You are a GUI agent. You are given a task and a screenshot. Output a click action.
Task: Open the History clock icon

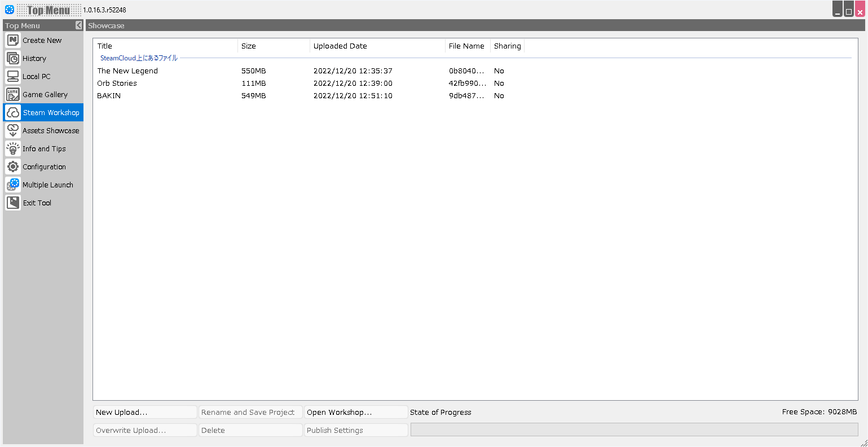[x=13, y=59]
